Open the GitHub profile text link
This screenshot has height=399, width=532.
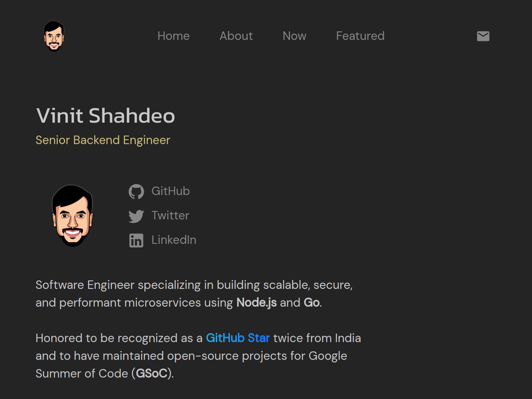[x=171, y=191]
